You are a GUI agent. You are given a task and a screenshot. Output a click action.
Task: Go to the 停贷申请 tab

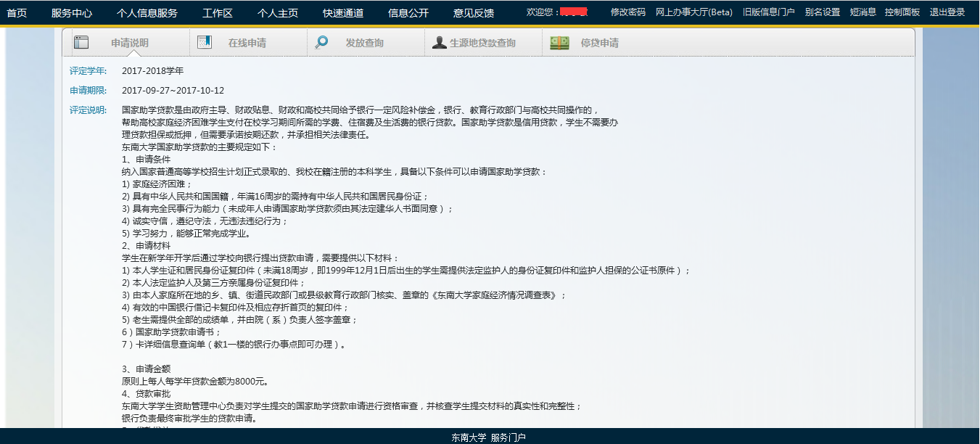[600, 43]
